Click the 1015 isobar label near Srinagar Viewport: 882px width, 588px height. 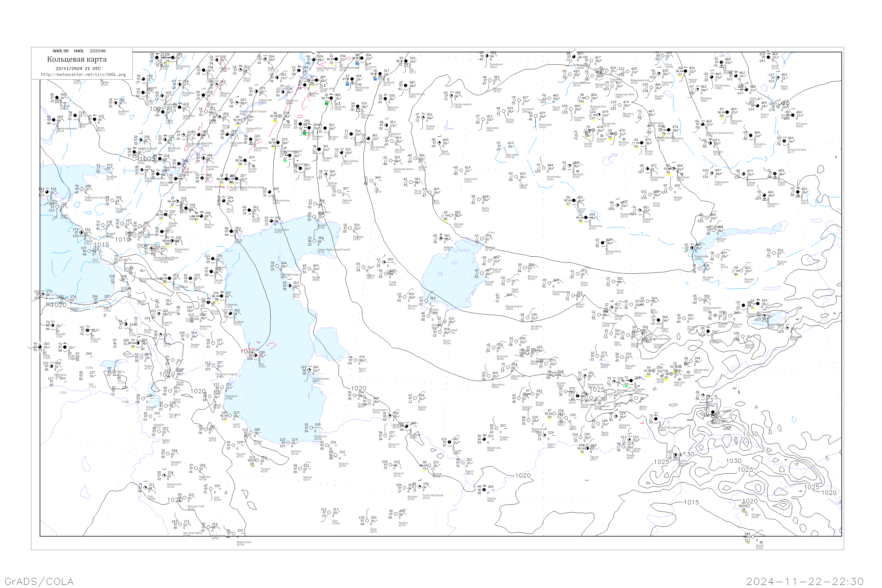tap(691, 502)
